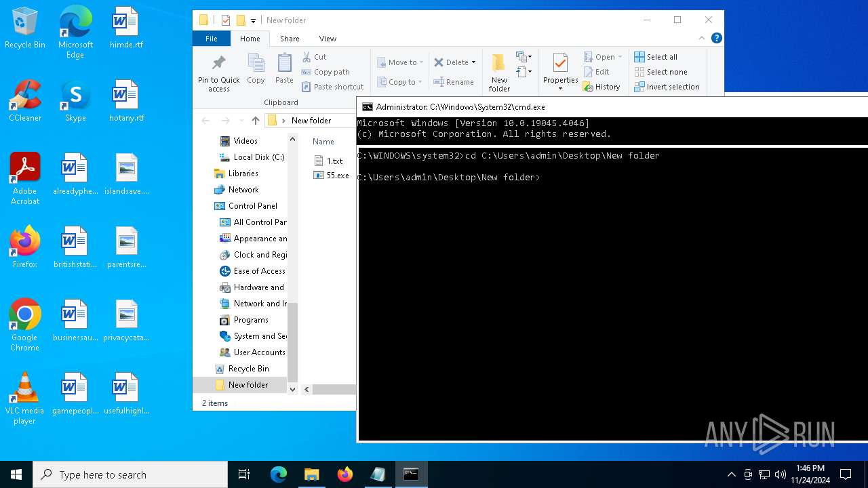Select Clock and Region tree item

(x=254, y=255)
